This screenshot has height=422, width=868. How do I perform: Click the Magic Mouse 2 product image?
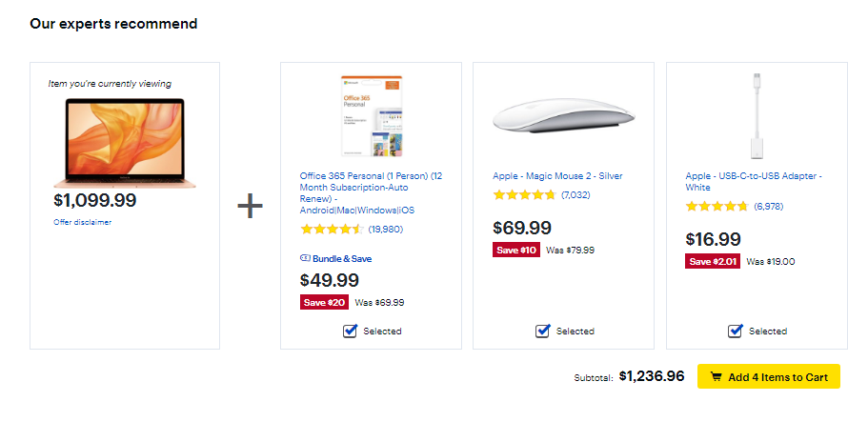[x=563, y=117]
